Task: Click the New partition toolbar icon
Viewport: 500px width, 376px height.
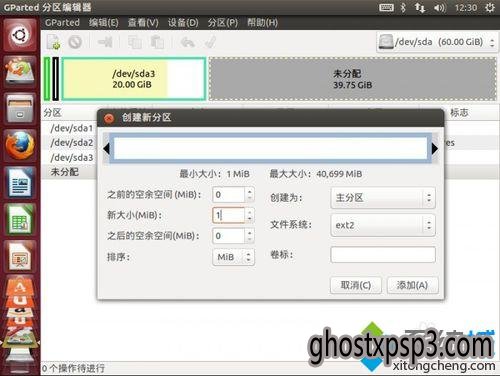Action: [53, 42]
